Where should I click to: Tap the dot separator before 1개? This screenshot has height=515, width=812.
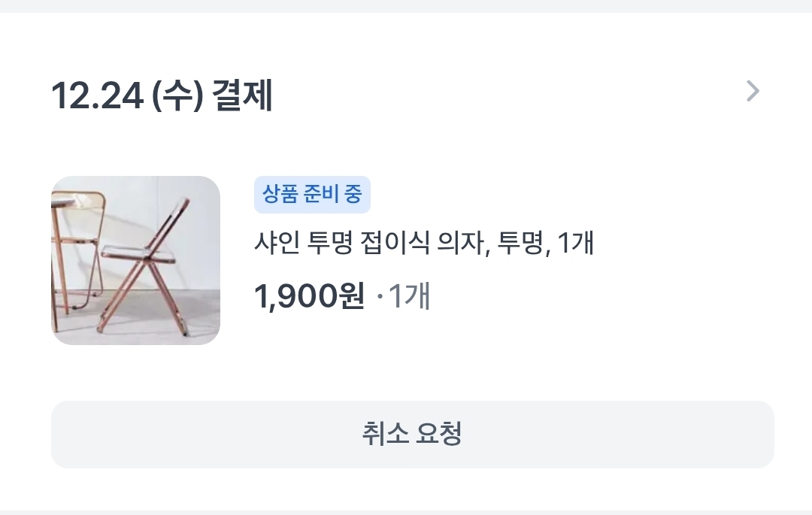point(379,297)
